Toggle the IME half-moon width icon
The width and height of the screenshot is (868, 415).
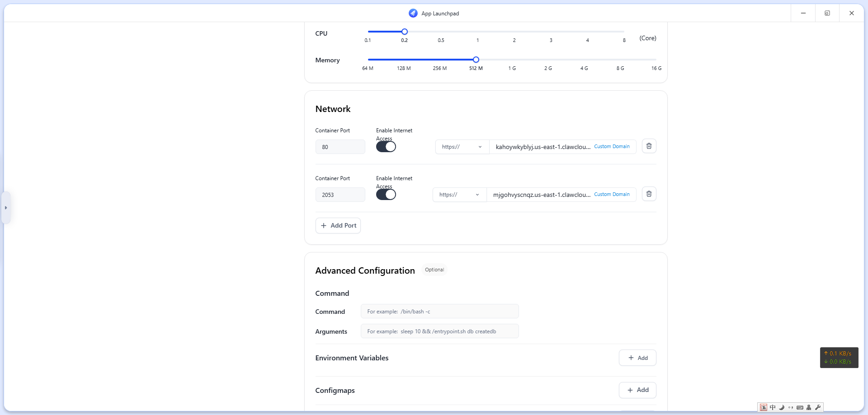782,407
